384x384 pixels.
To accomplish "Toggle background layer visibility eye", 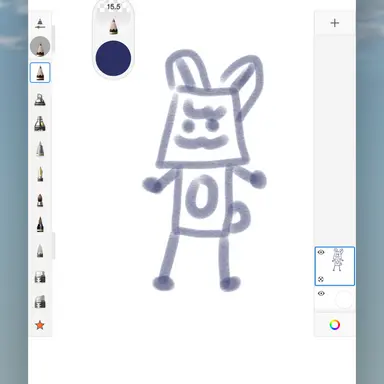I will [x=321, y=294].
